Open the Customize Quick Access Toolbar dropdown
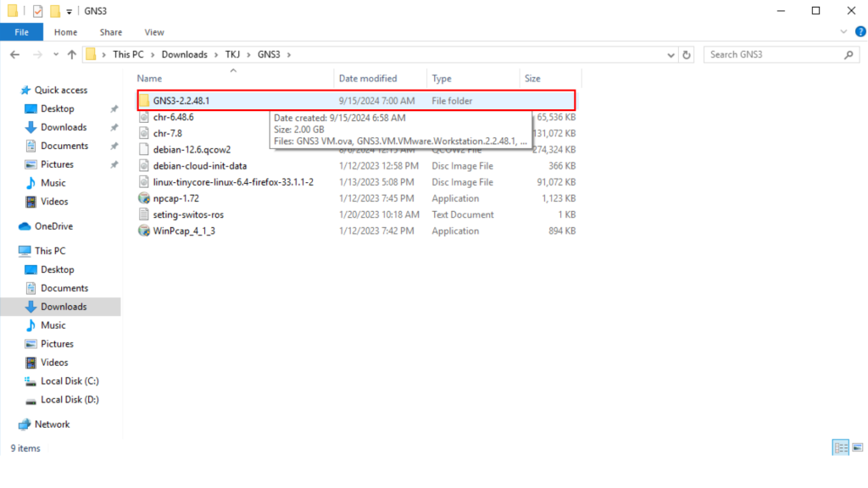This screenshot has height=488, width=868. tap(69, 11)
